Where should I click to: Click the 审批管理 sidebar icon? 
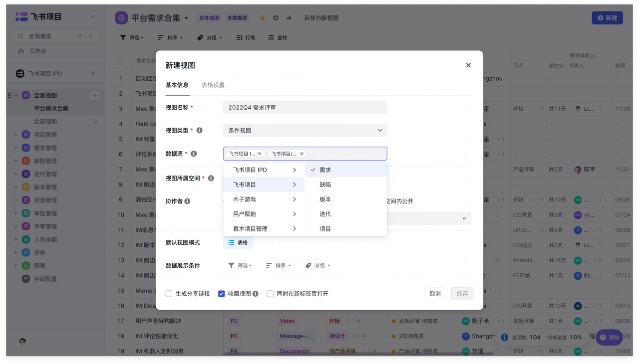pyautogui.click(x=26, y=213)
